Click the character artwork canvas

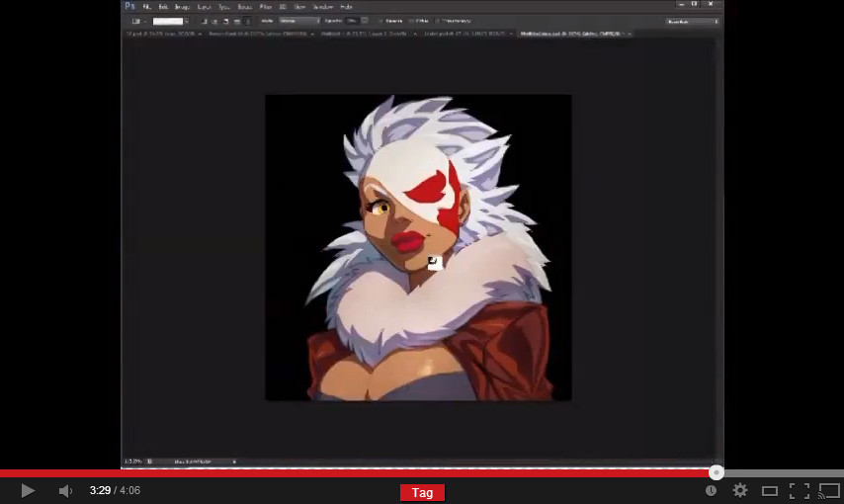418,247
